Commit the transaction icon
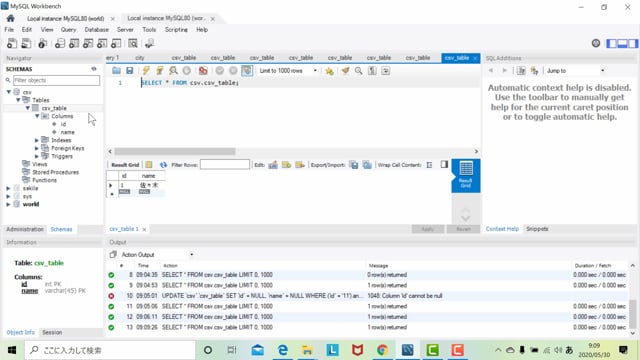This screenshot has width=640, height=360. click(x=220, y=71)
